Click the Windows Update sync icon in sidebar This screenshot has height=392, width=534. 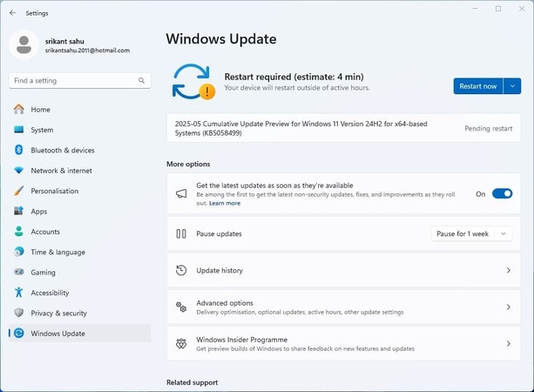19,333
